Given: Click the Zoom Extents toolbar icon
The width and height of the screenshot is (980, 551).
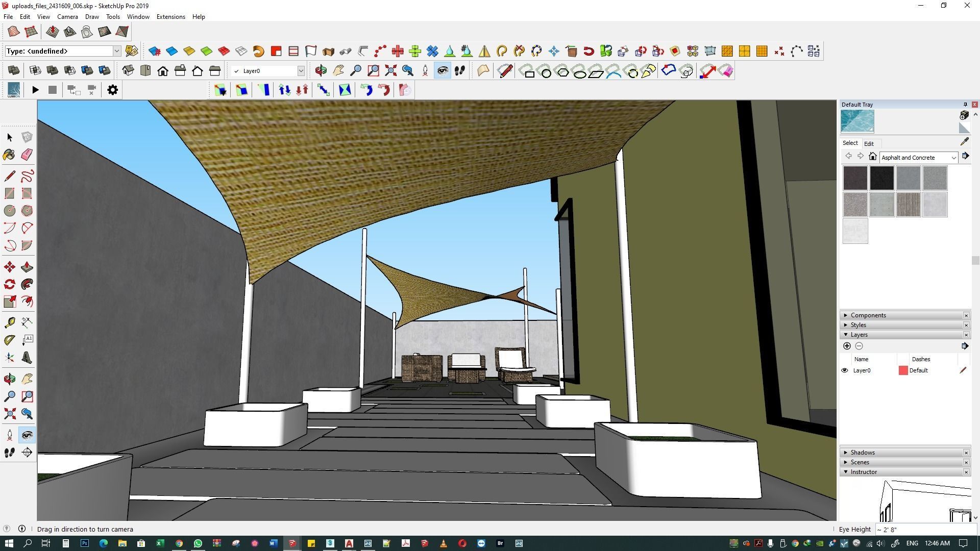Looking at the screenshot, I should (390, 71).
